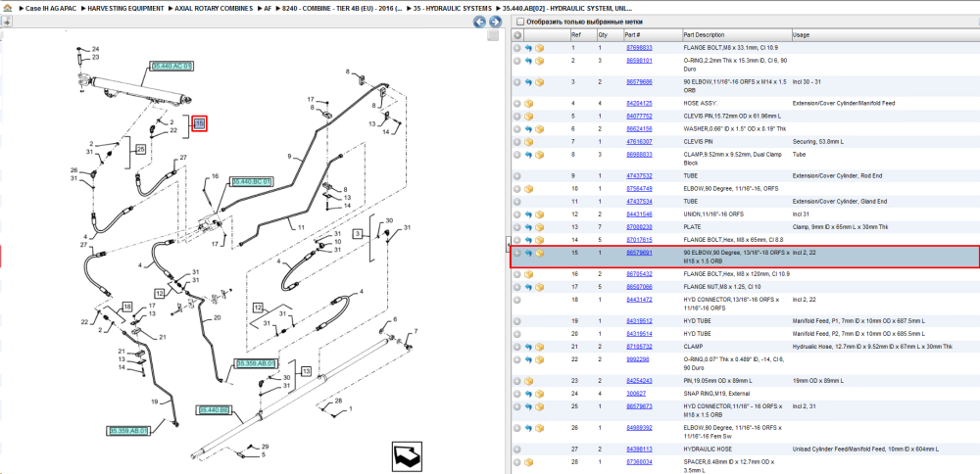Viewport: 980px width, 474px height.
Task: Click the small square button at diagram corner
Action: (493, 35)
